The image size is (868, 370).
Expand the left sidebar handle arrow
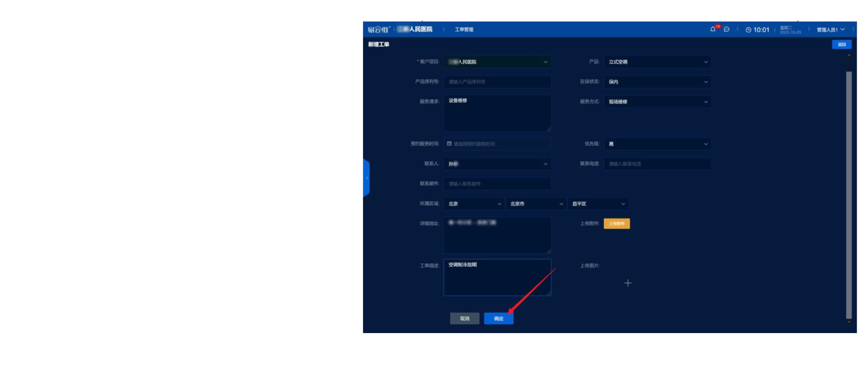(367, 177)
